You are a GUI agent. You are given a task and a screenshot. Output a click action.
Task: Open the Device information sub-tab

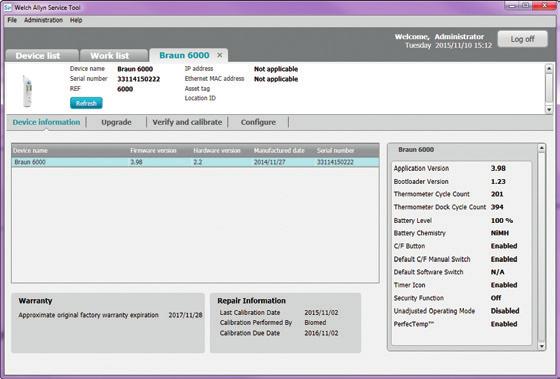click(x=46, y=122)
